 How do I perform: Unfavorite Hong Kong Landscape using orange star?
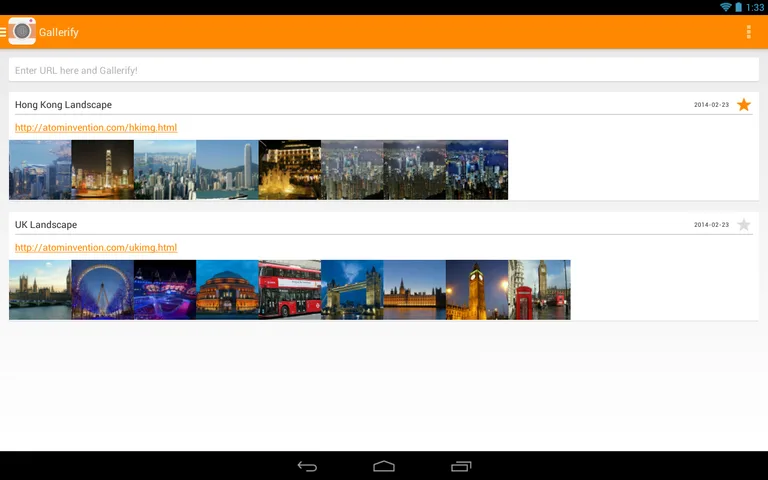point(744,104)
